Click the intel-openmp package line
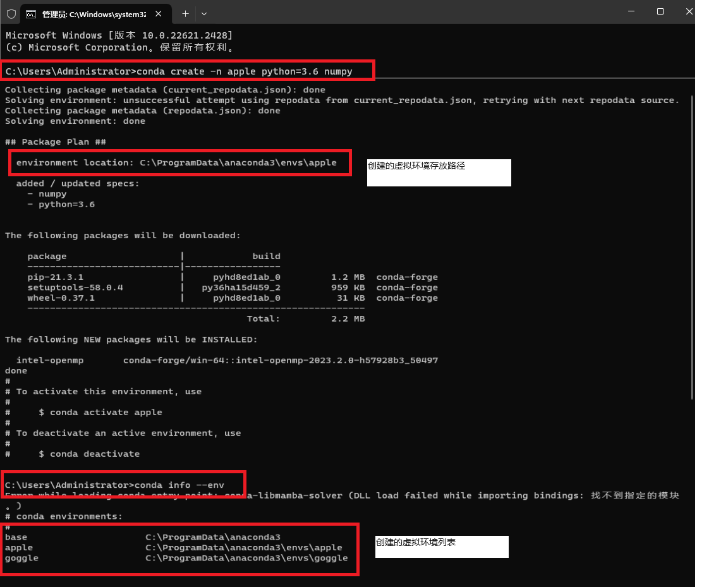The width and height of the screenshot is (728, 587). (x=227, y=360)
